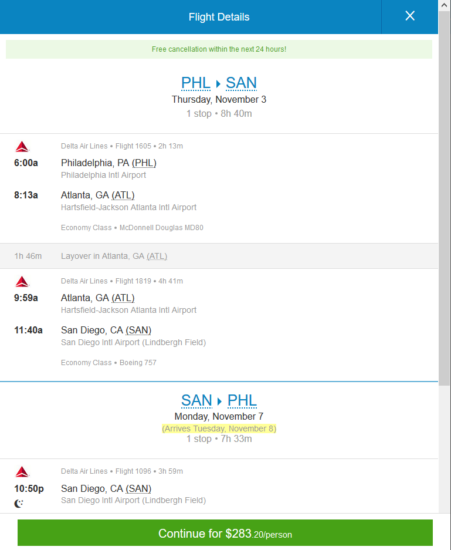This screenshot has width=451, height=550.
Task: Open the PHL link in outbound header
Action: coord(196,83)
